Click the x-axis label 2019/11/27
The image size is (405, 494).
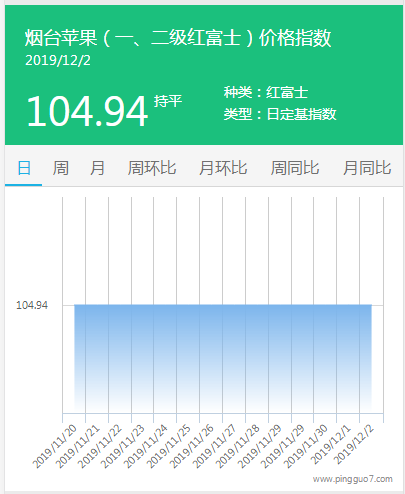tap(214, 446)
